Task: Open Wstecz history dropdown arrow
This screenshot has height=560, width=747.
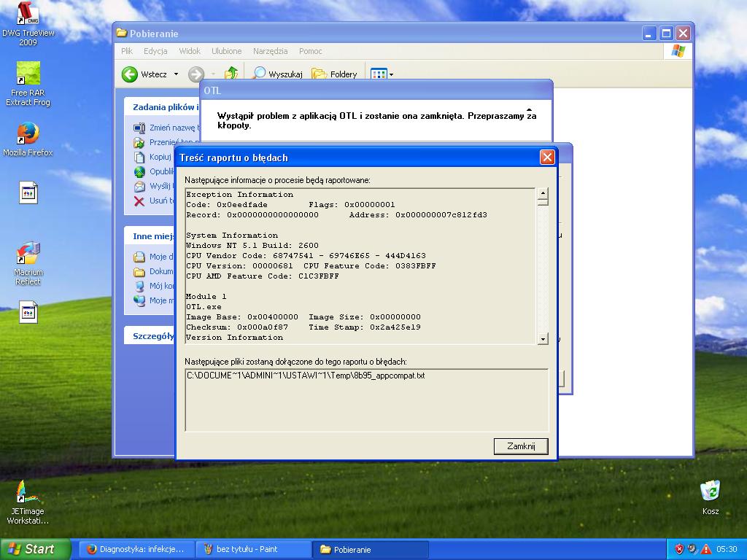Action: click(177, 74)
